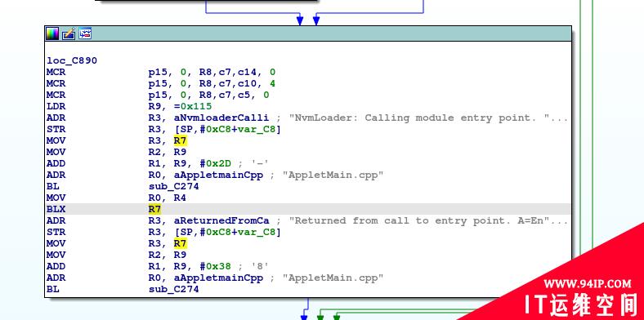Click the group nodes icon in node header

(x=85, y=33)
